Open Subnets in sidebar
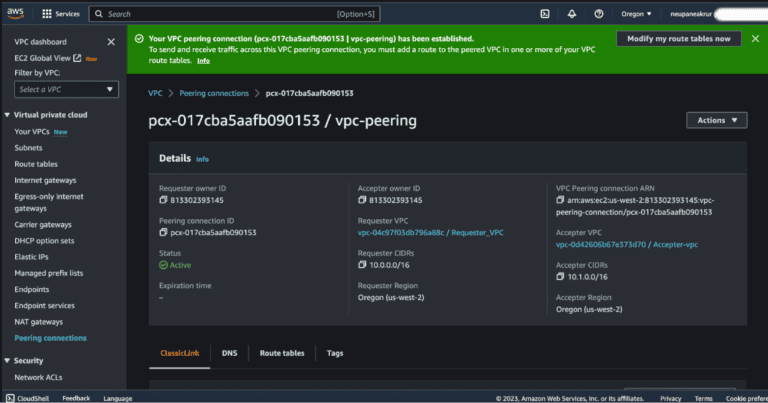The image size is (768, 403). [28, 148]
